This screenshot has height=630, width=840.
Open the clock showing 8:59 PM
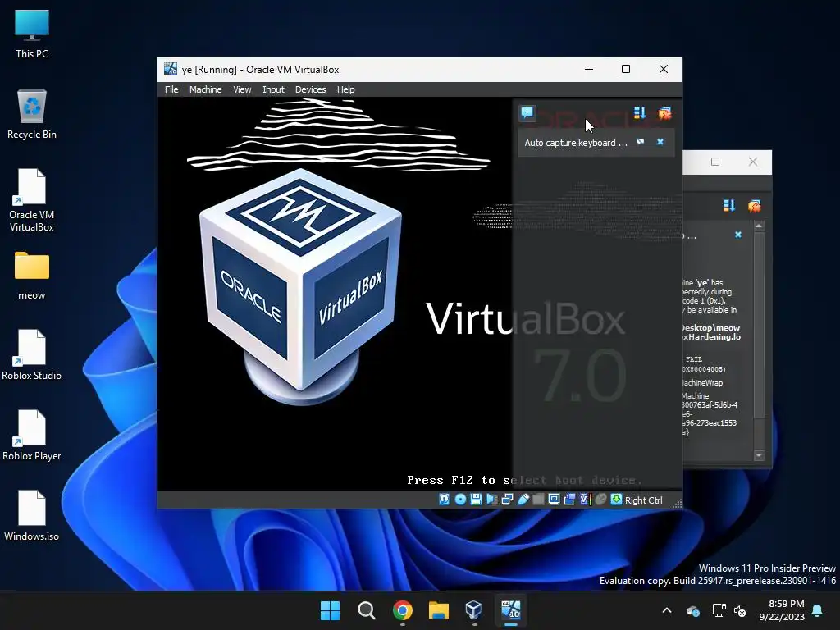point(782,610)
